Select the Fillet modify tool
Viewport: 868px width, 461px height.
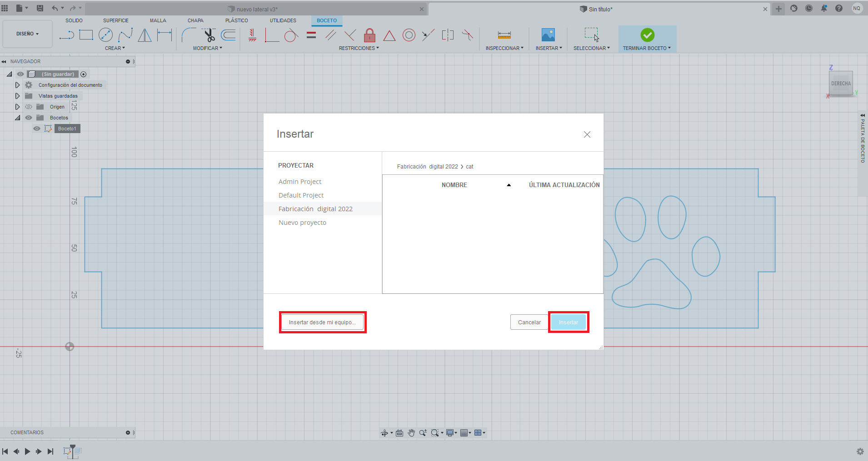189,35
